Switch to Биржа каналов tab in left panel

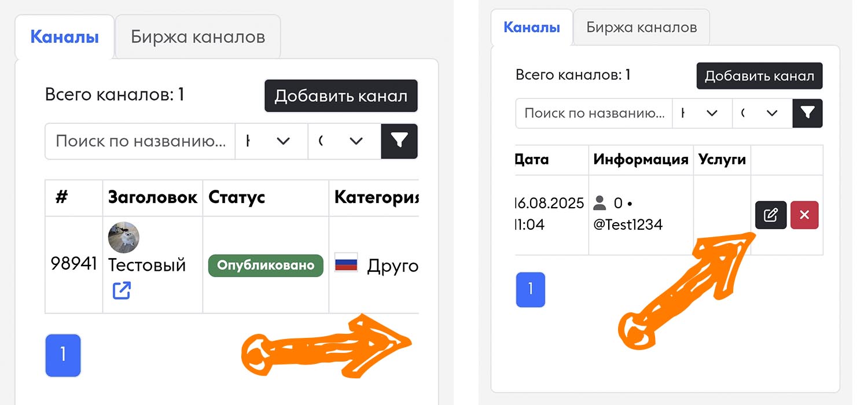tap(198, 37)
